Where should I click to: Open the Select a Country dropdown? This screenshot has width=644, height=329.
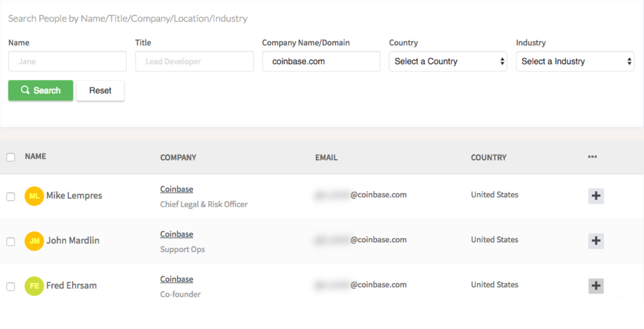click(x=448, y=61)
